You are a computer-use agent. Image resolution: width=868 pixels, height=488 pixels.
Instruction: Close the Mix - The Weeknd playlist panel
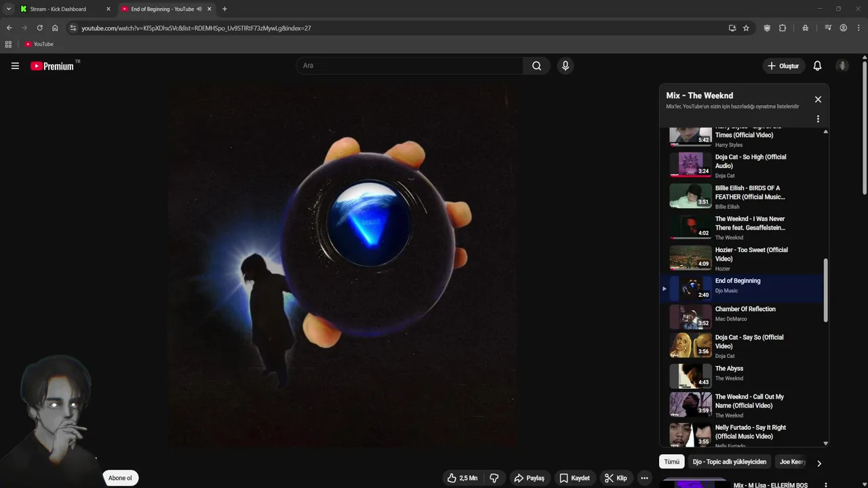[x=818, y=99]
